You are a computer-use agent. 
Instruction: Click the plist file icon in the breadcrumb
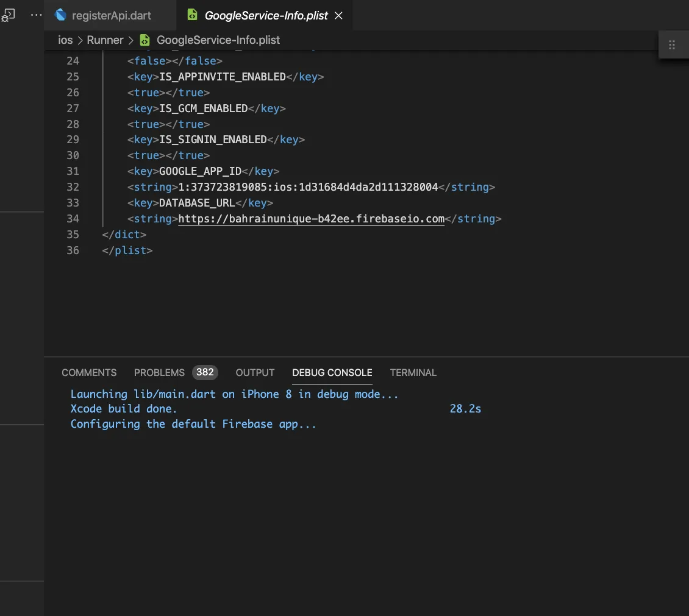[x=145, y=40]
